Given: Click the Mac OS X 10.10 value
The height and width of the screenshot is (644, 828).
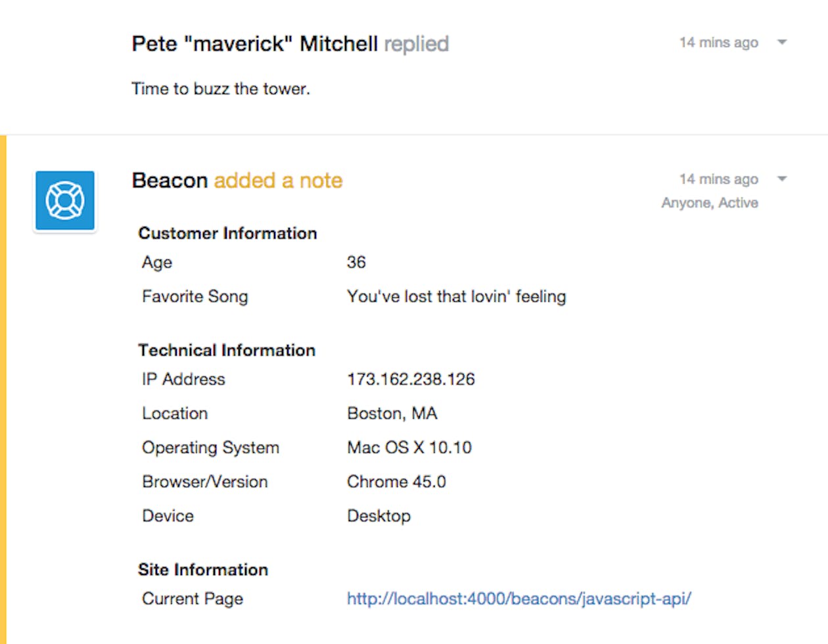Looking at the screenshot, I should pos(409,448).
